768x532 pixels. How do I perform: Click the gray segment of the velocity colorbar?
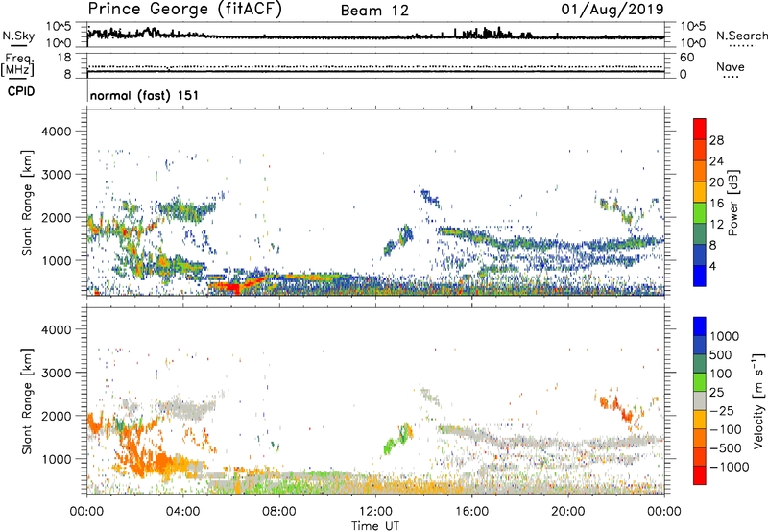point(700,401)
